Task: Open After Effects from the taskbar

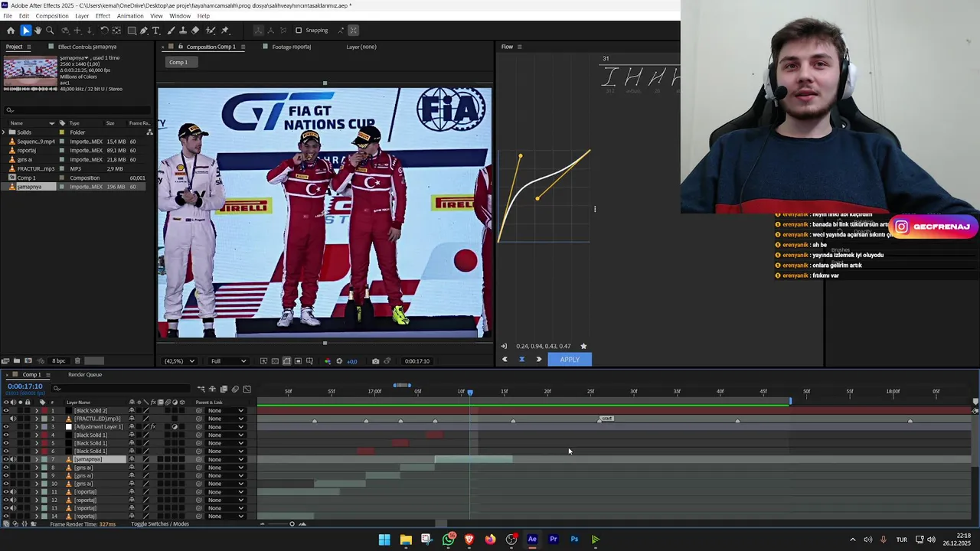Action: coord(532,540)
